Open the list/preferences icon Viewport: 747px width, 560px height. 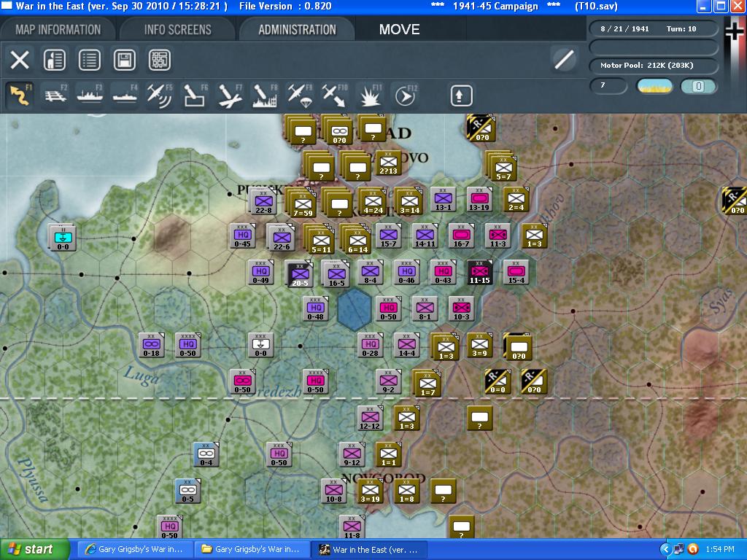[x=90, y=60]
